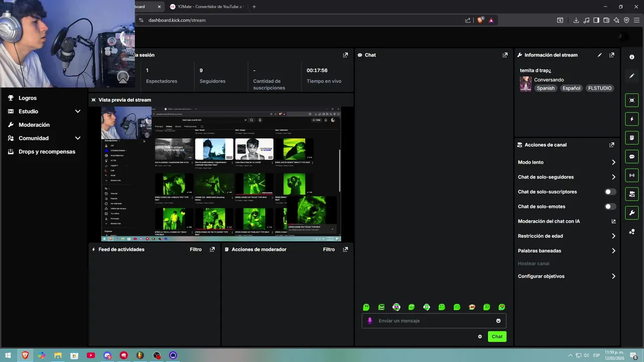
Task: Open the media control music note icon
Action: tap(586, 20)
